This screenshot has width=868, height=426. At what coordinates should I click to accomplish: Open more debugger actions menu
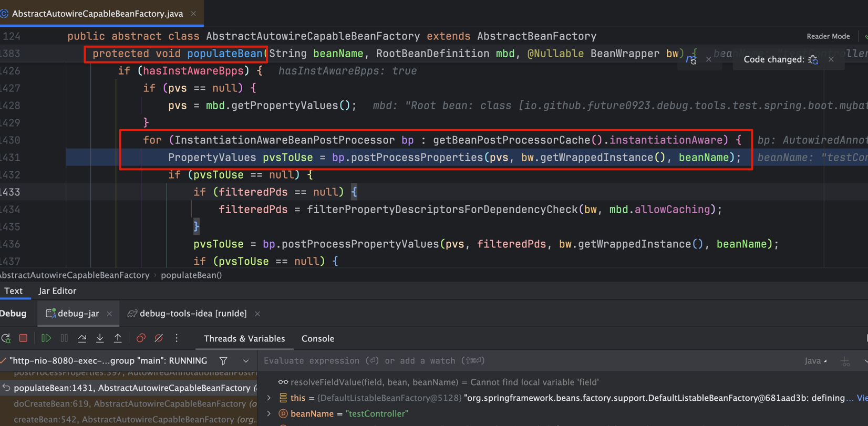(177, 338)
